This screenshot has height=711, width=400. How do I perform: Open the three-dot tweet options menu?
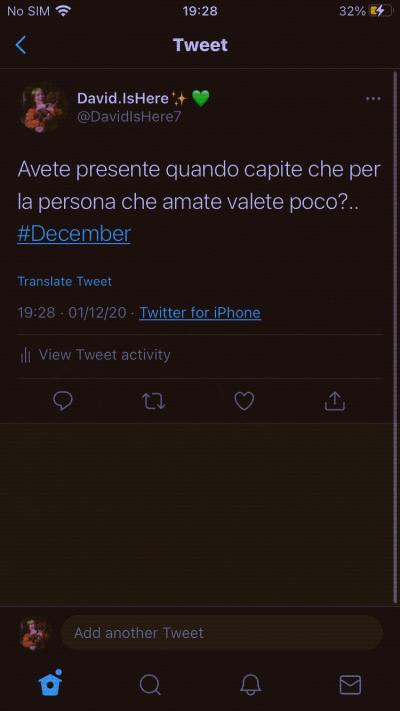tap(373, 99)
